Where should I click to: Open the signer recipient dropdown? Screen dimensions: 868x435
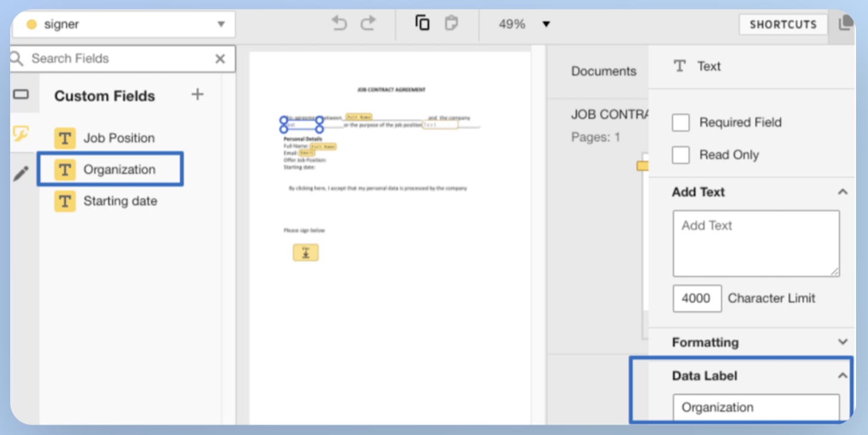coord(124,25)
